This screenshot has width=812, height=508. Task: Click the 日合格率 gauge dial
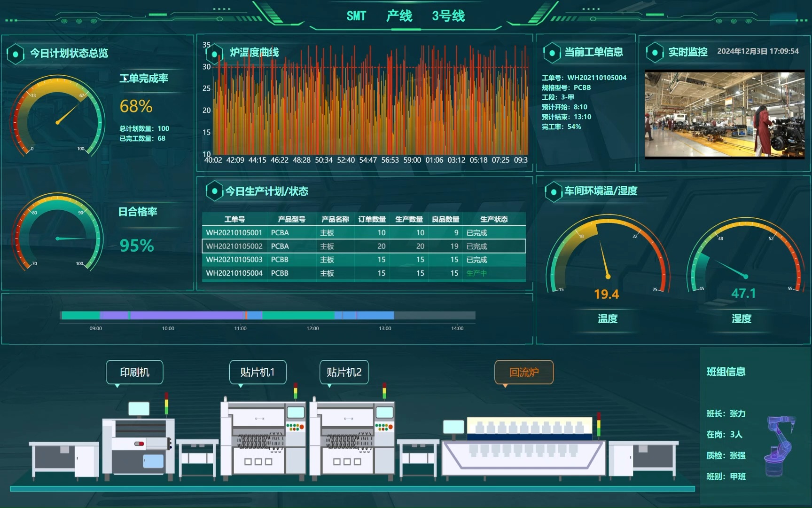pyautogui.click(x=57, y=233)
